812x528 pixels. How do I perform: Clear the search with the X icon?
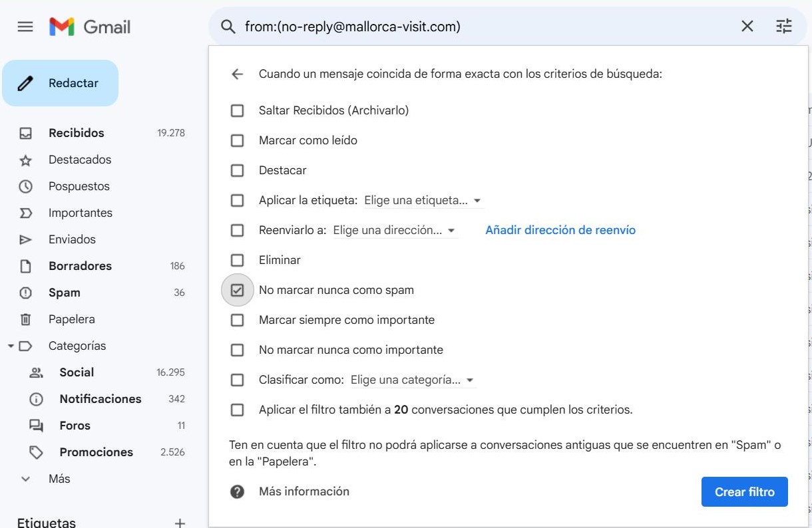[x=747, y=27]
